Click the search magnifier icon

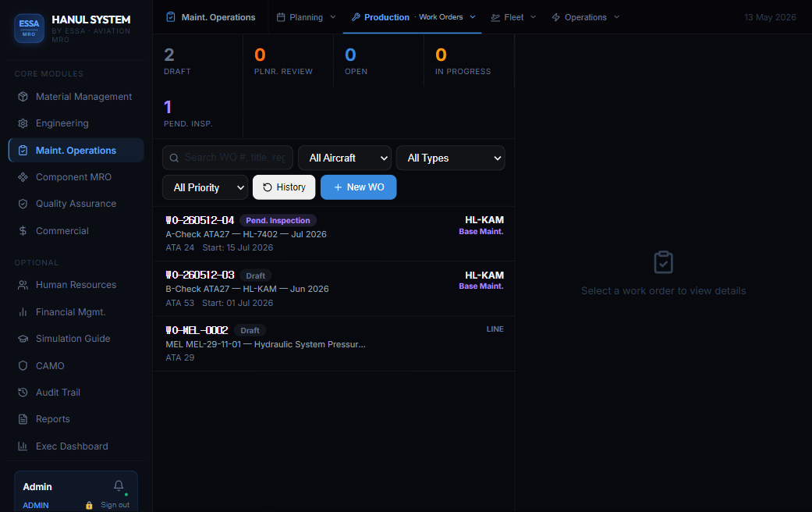pos(175,158)
